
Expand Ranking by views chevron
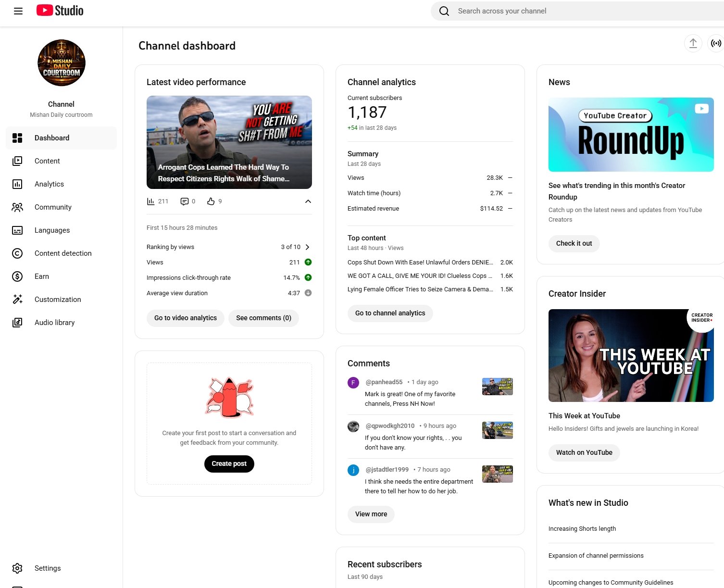[x=308, y=247]
